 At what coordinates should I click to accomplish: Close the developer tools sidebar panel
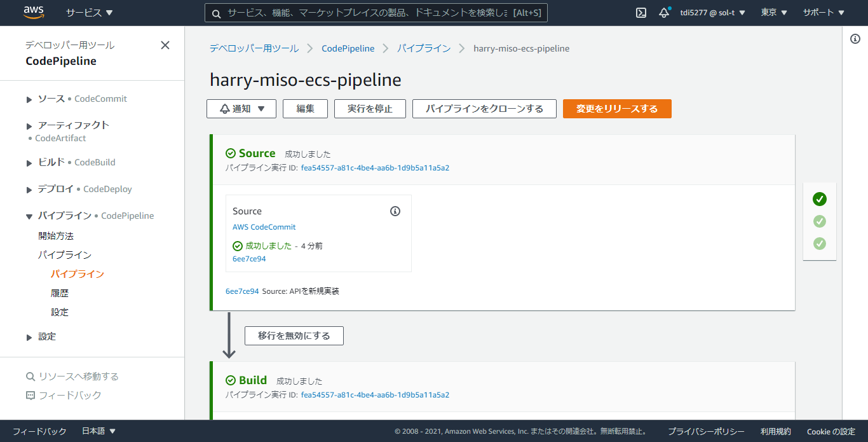(x=165, y=45)
